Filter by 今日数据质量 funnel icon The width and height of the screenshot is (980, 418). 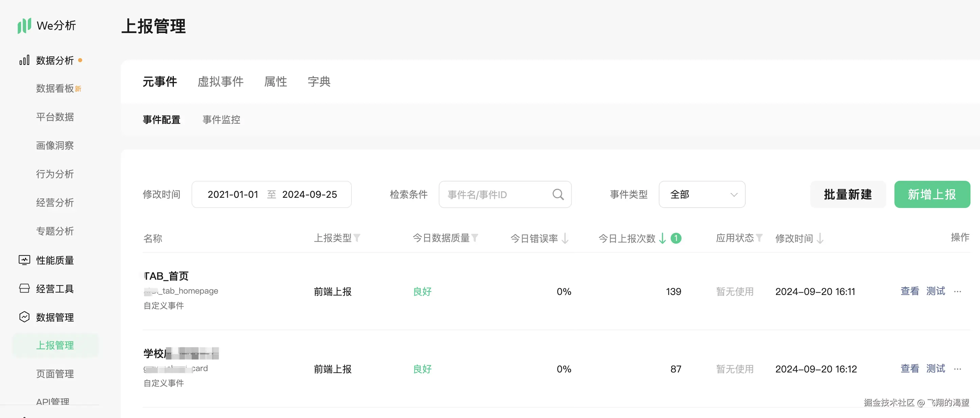[474, 238]
